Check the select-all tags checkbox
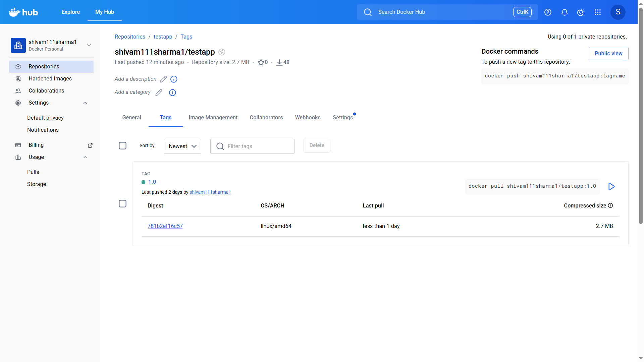The image size is (644, 362). [x=122, y=145]
